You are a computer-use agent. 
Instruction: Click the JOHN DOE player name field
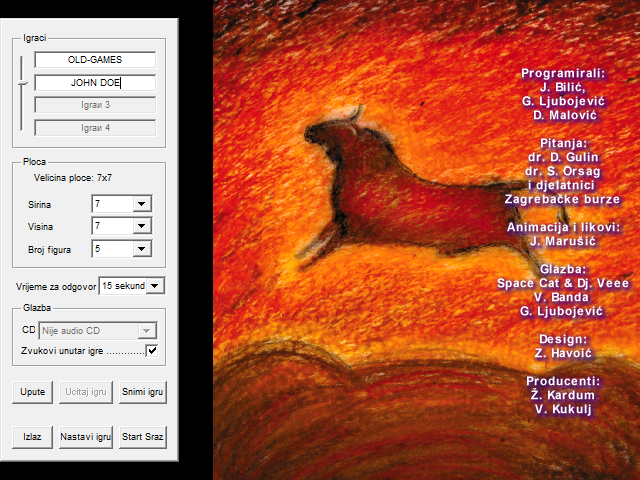(x=95, y=82)
